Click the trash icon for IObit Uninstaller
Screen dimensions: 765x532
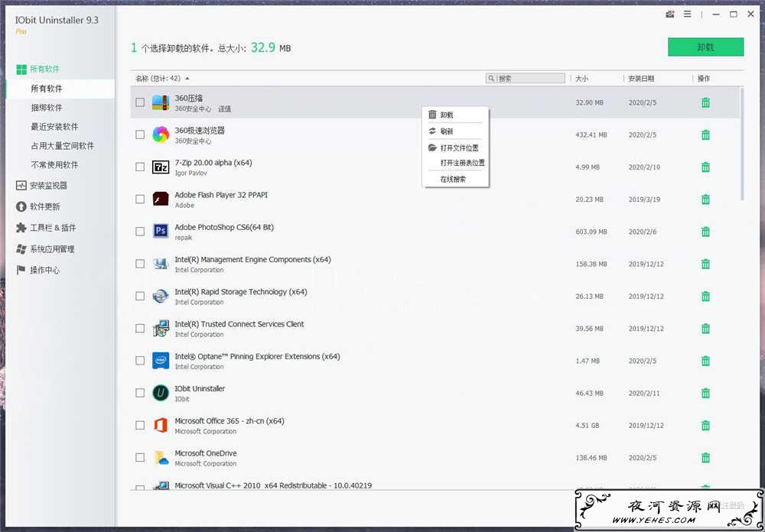click(705, 393)
